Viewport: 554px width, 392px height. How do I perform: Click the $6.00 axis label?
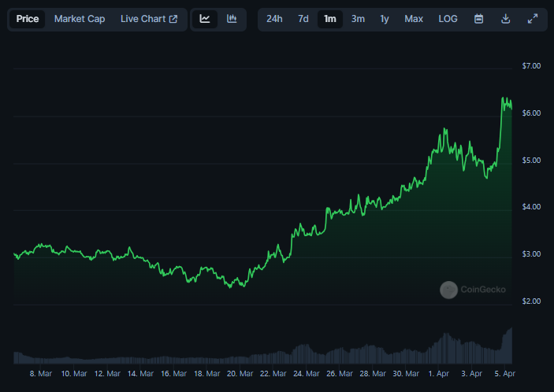[x=531, y=113]
